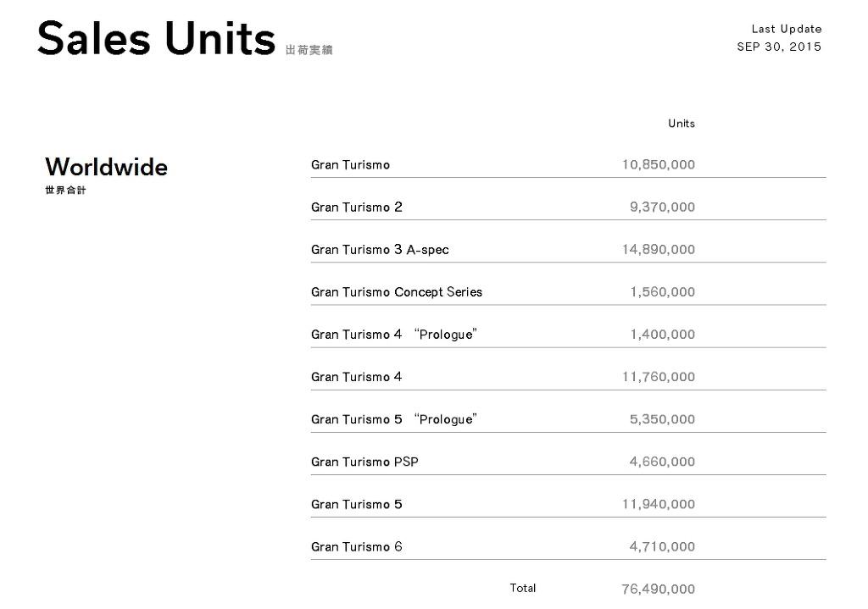868x609 pixels.
Task: Click the Japanese subtitle 出荷実績
Action: (x=309, y=50)
